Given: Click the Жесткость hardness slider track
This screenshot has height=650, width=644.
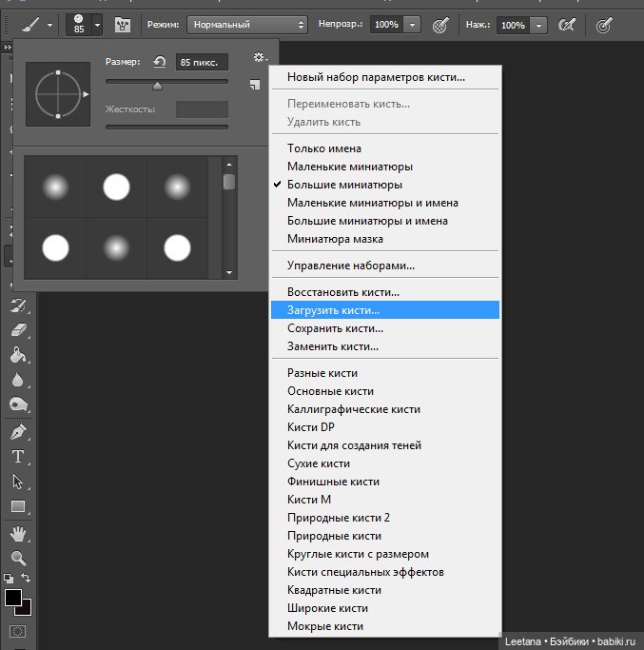Looking at the screenshot, I should pyautogui.click(x=166, y=127).
